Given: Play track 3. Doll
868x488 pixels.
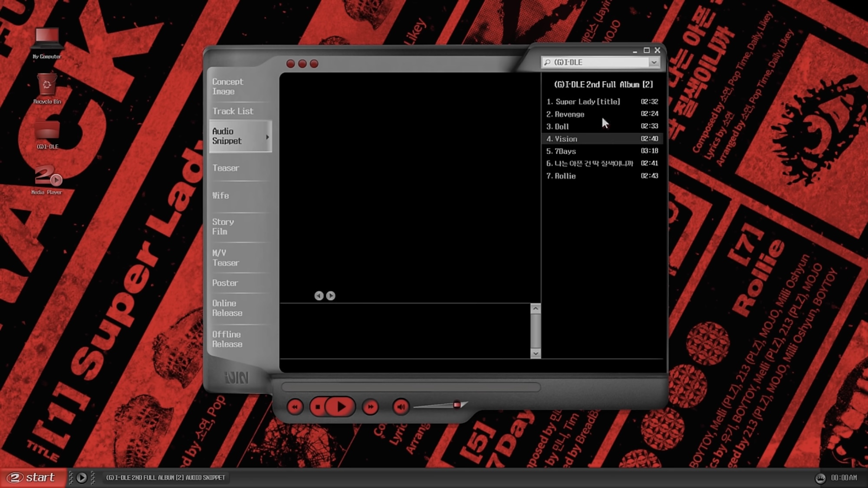Looking at the screenshot, I should tap(602, 127).
